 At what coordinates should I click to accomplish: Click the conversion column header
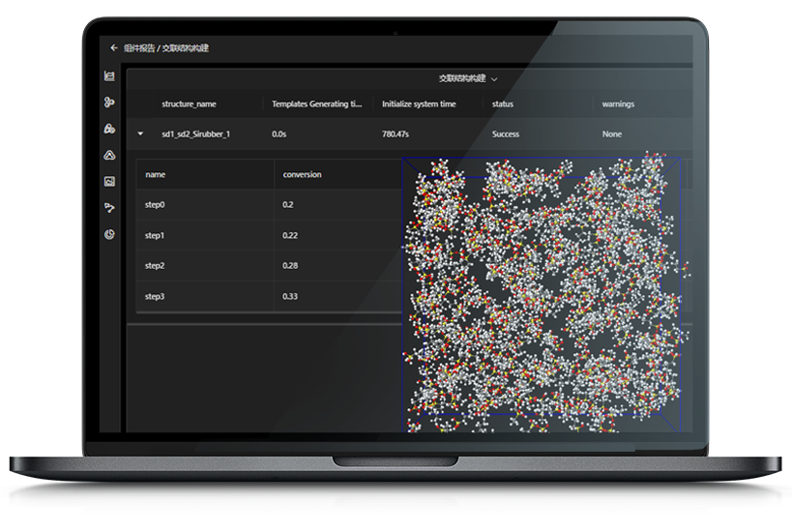coord(302,175)
